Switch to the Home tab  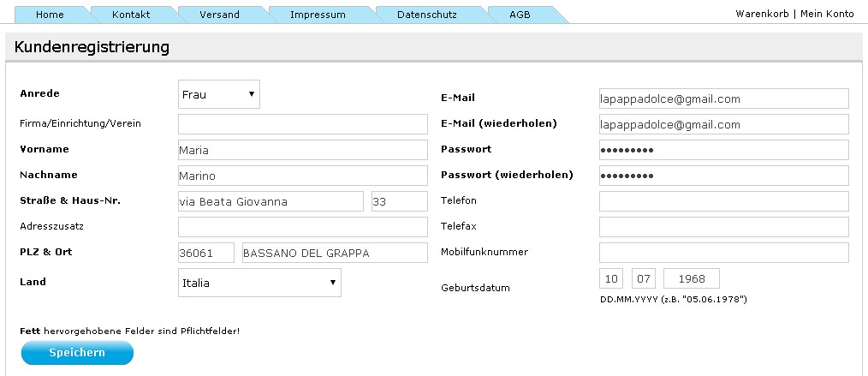[50, 15]
